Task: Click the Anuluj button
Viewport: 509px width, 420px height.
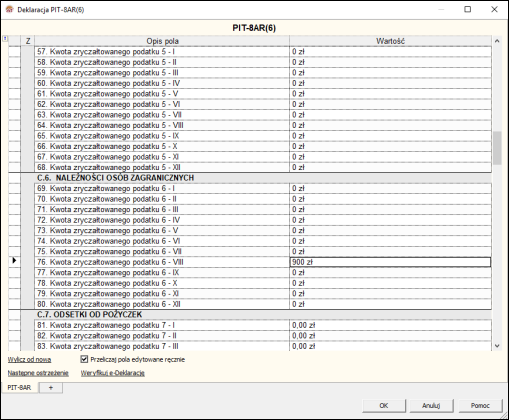Action: pyautogui.click(x=431, y=406)
